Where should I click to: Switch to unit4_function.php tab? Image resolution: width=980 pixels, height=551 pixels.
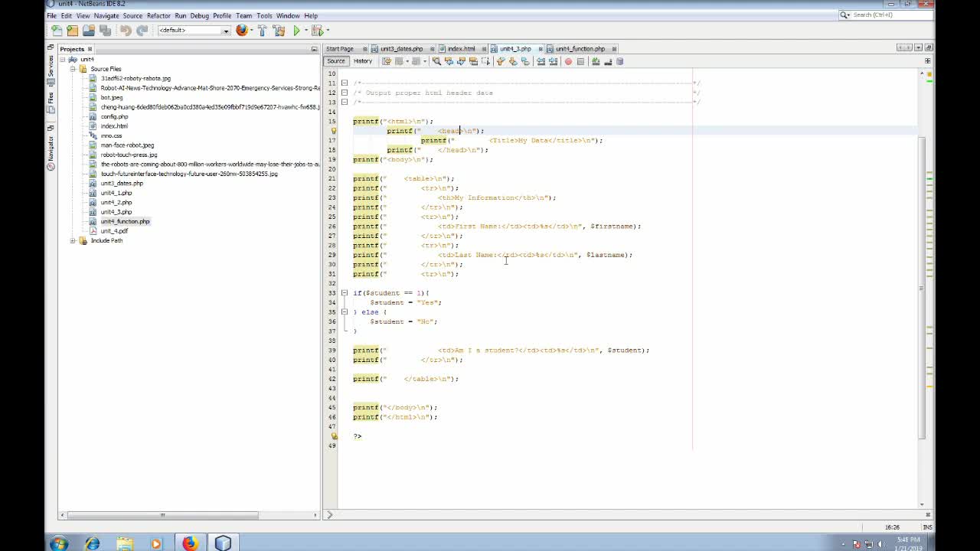580,49
